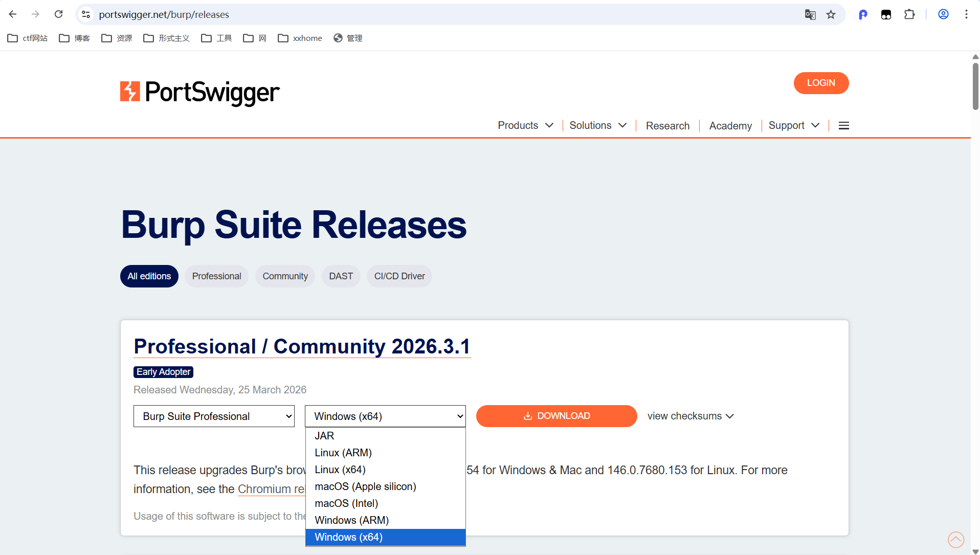Filter releases by CI/CD Driver
Image resolution: width=980 pixels, height=555 pixels.
(399, 276)
